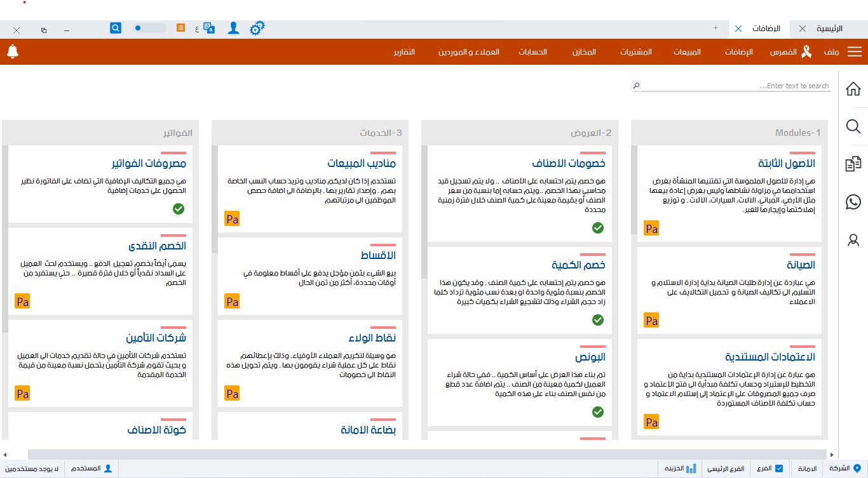Click the Pa badge on the الأصول الثابتة card
Image resolution: width=868 pixels, height=478 pixels.
[651, 228]
